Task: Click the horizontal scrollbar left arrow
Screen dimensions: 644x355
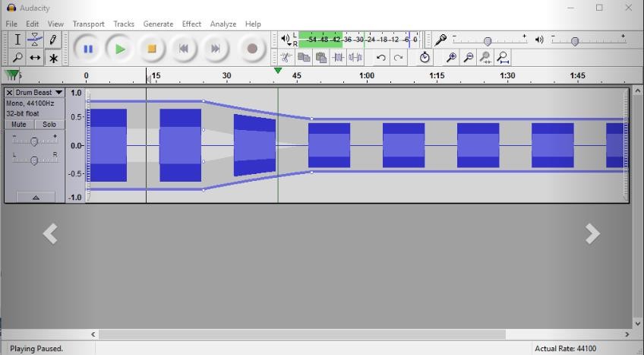Action: coord(93,334)
